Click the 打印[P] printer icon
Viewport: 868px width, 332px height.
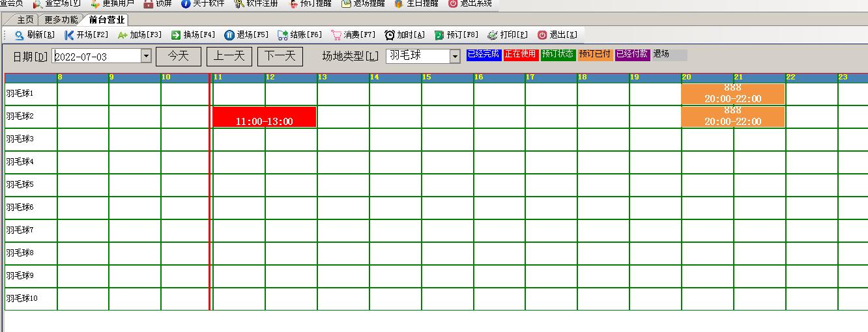493,35
